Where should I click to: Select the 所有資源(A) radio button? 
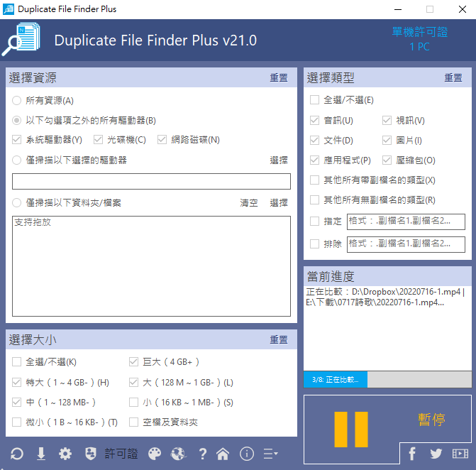(x=16, y=101)
